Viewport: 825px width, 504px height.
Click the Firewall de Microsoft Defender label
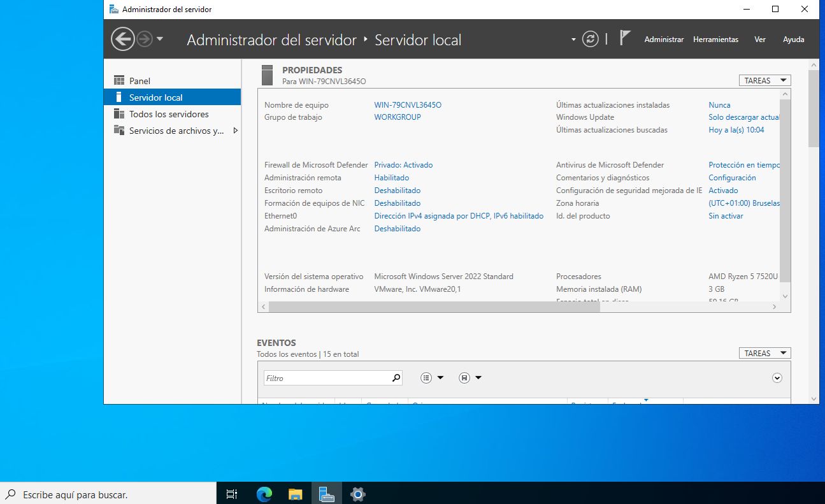[x=316, y=165]
